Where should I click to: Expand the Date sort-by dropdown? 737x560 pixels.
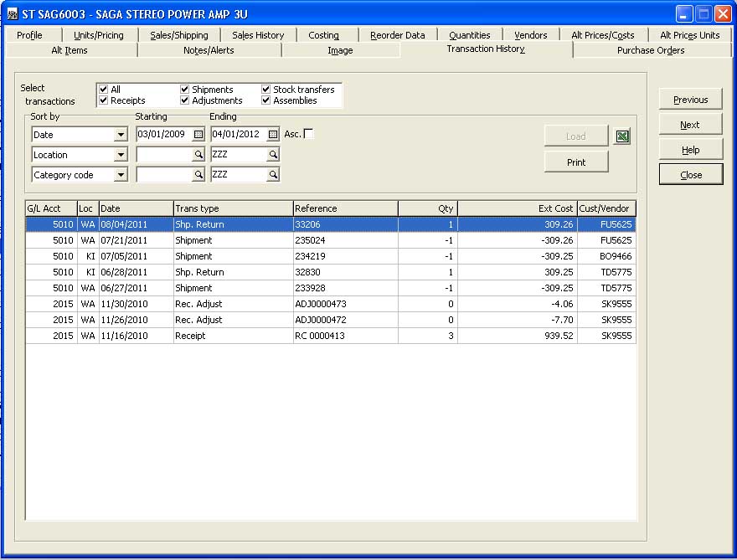point(121,135)
